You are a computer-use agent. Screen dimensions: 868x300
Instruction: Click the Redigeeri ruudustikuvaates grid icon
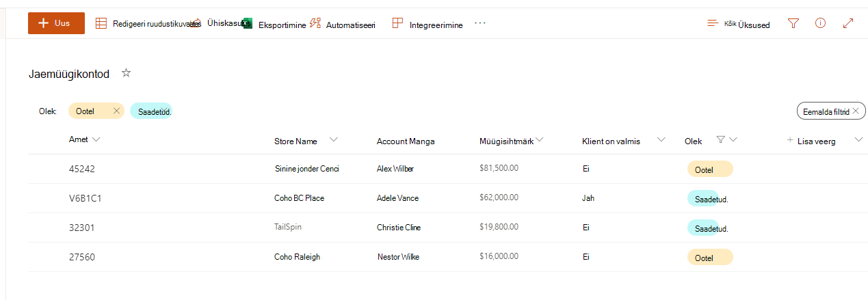click(x=101, y=23)
